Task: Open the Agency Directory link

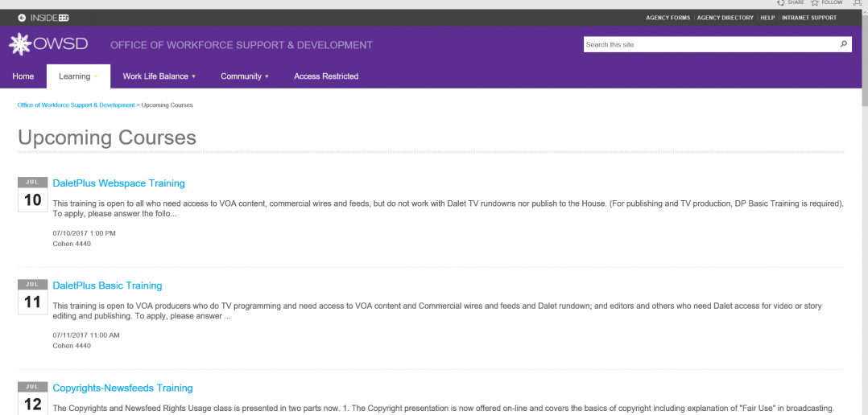Action: (725, 18)
